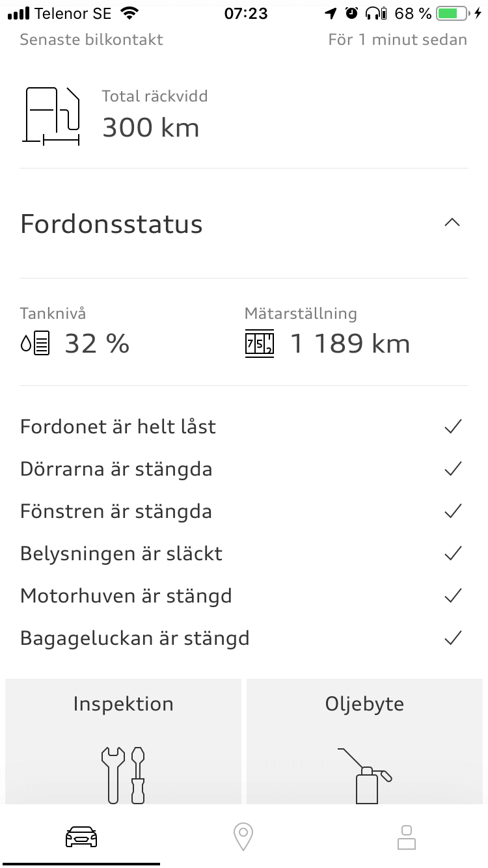488x868 pixels.
Task: Open the Inspektion card
Action: pos(123,742)
